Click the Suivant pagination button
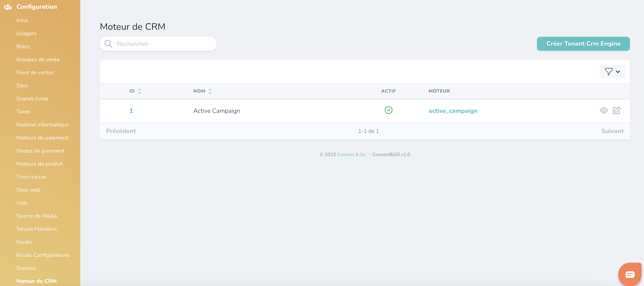The width and height of the screenshot is (644, 286). [x=612, y=131]
